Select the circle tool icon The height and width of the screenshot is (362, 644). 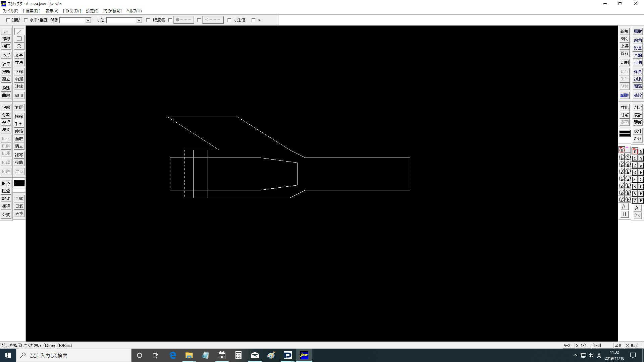[19, 46]
